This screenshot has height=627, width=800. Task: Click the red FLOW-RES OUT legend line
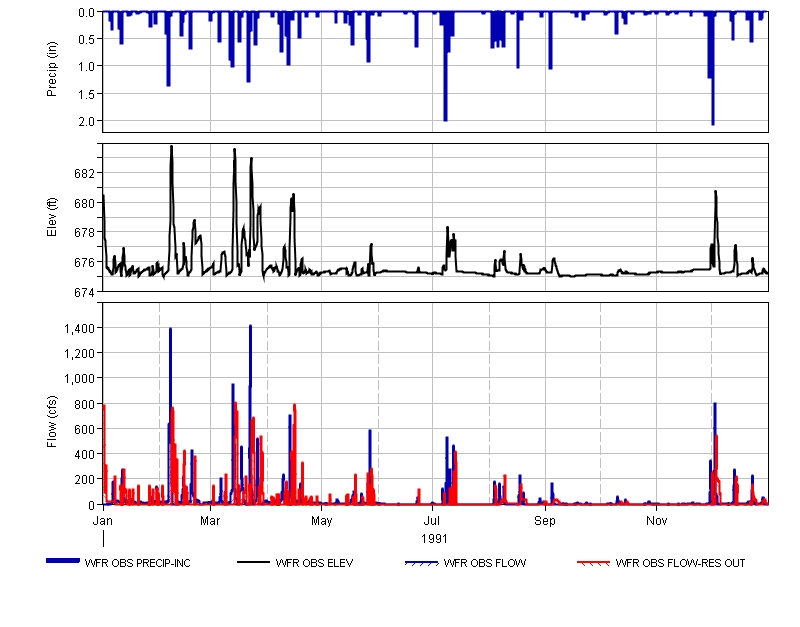click(594, 563)
